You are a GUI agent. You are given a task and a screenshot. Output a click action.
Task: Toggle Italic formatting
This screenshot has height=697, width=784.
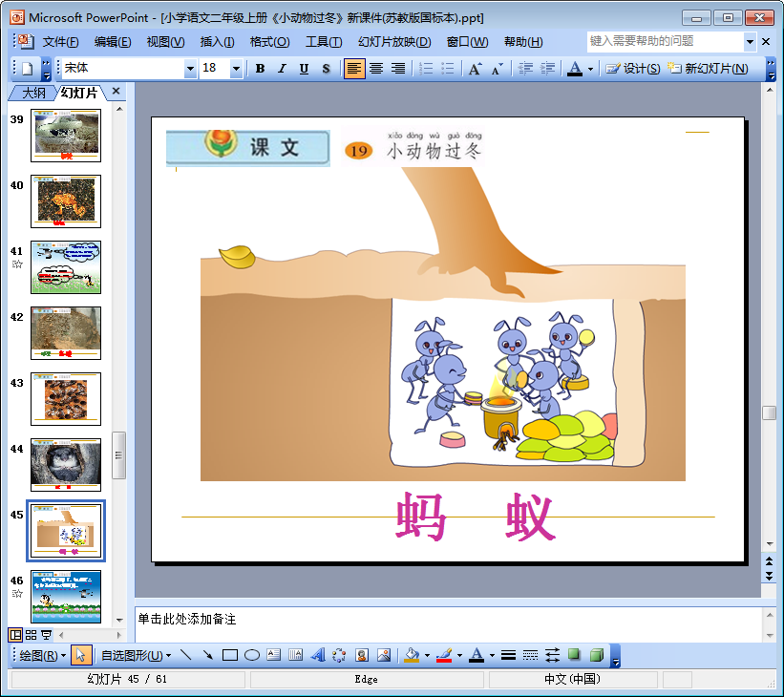pos(282,69)
